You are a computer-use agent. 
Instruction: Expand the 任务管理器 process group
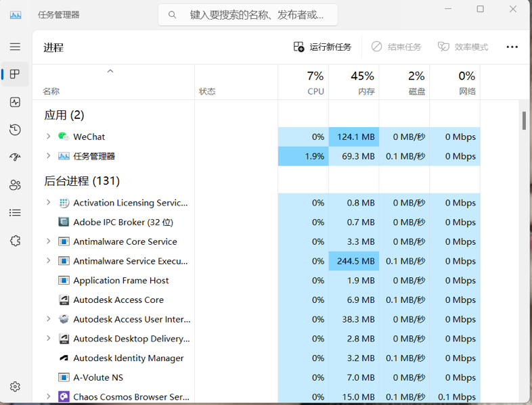(x=48, y=156)
